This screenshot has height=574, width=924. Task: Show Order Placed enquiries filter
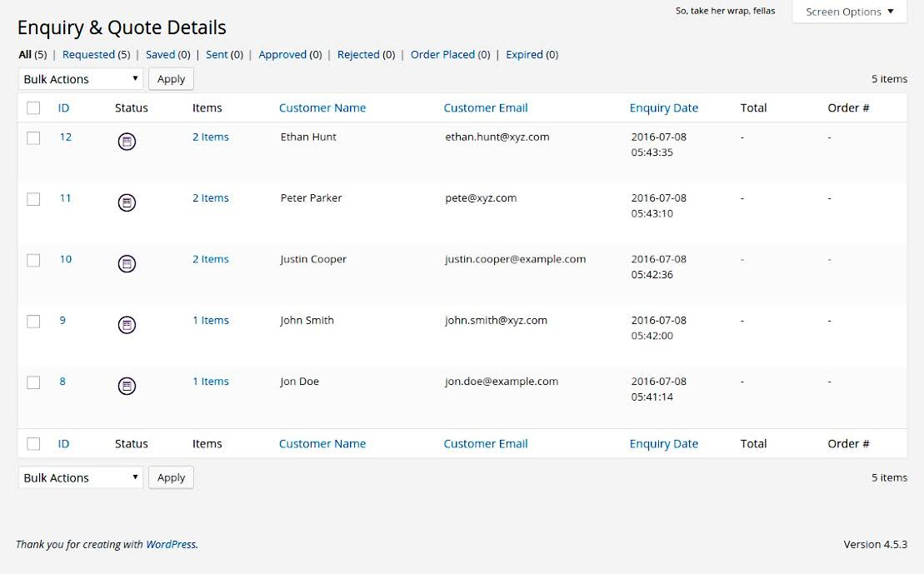point(450,54)
